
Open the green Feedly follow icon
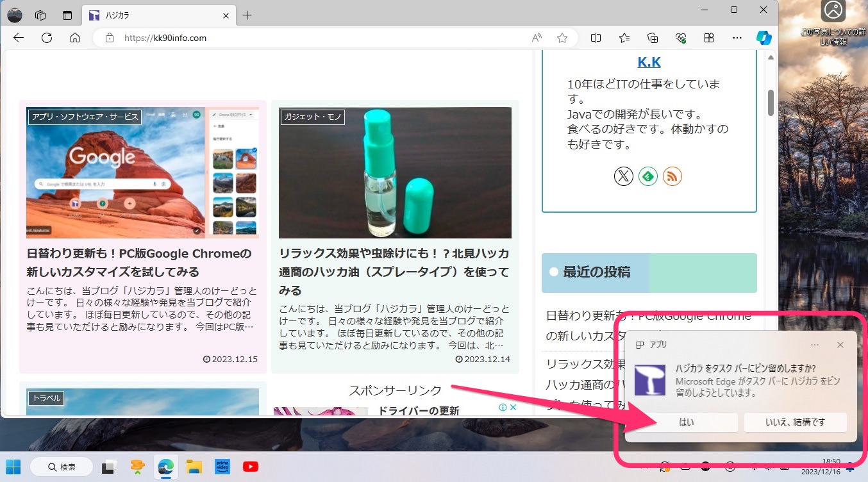[648, 176]
